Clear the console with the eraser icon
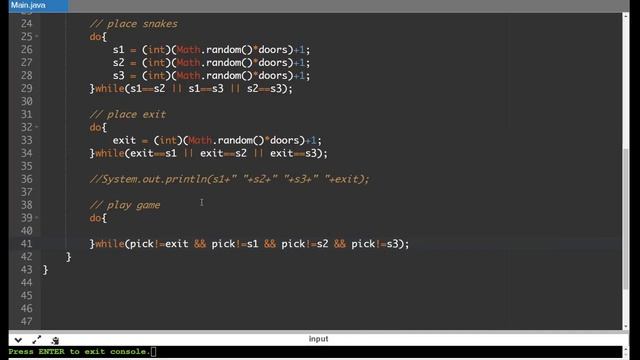 (x=55, y=340)
